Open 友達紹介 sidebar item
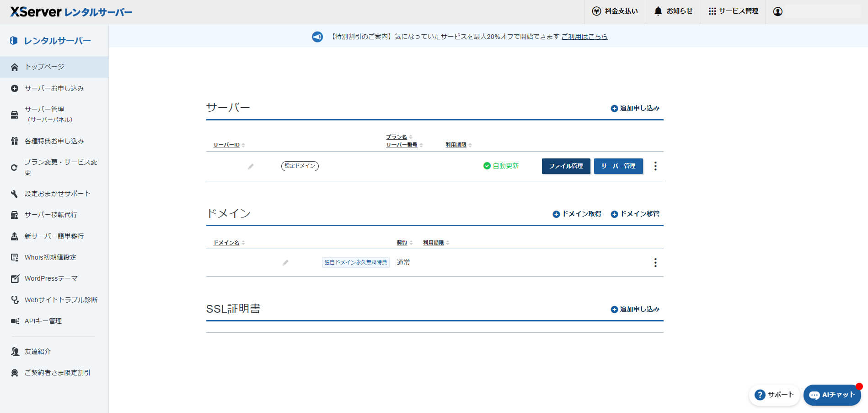Viewport: 868px width, 413px height. [x=54, y=352]
